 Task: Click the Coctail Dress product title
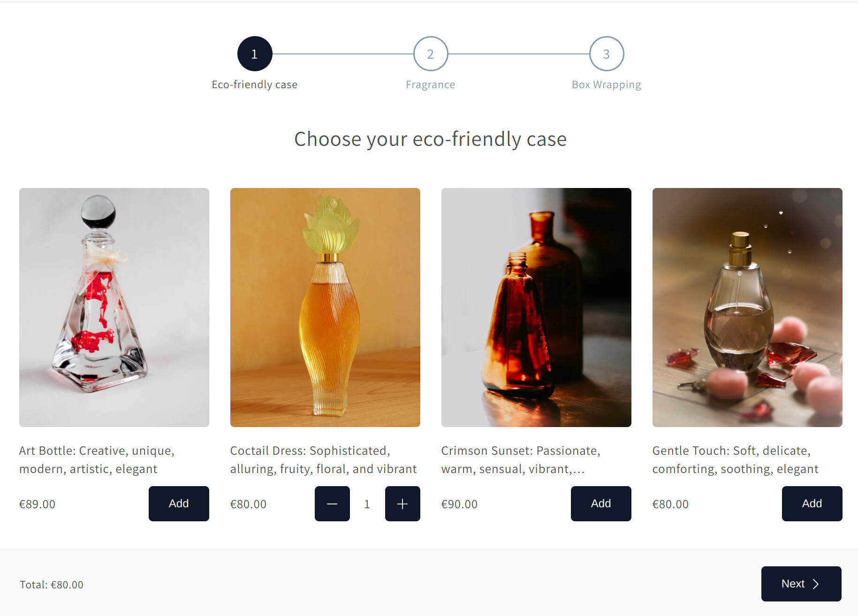pyautogui.click(x=323, y=459)
